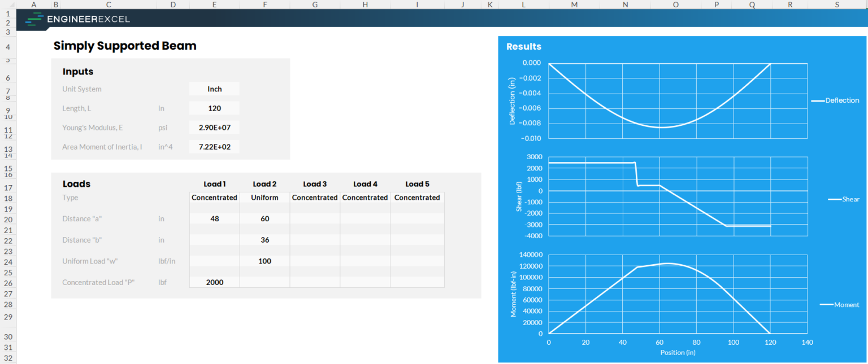Select the Area Moment of Inertia value cell
Viewport: 868px width, 364px height.
click(x=214, y=146)
